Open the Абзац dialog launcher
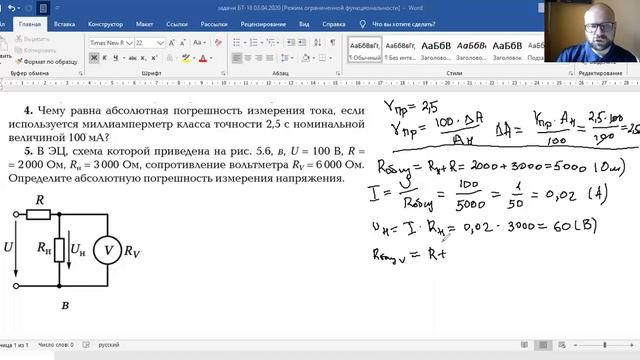Screen dimensions: 640x360 (338, 73)
